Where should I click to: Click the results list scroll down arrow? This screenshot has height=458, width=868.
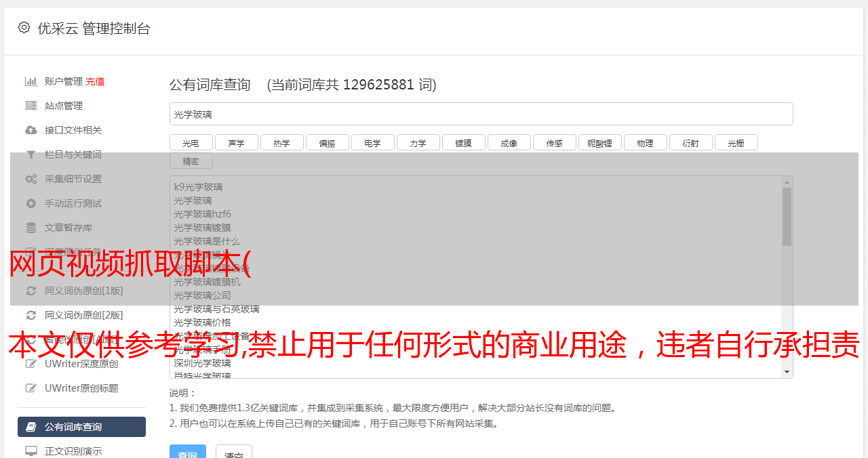click(787, 372)
